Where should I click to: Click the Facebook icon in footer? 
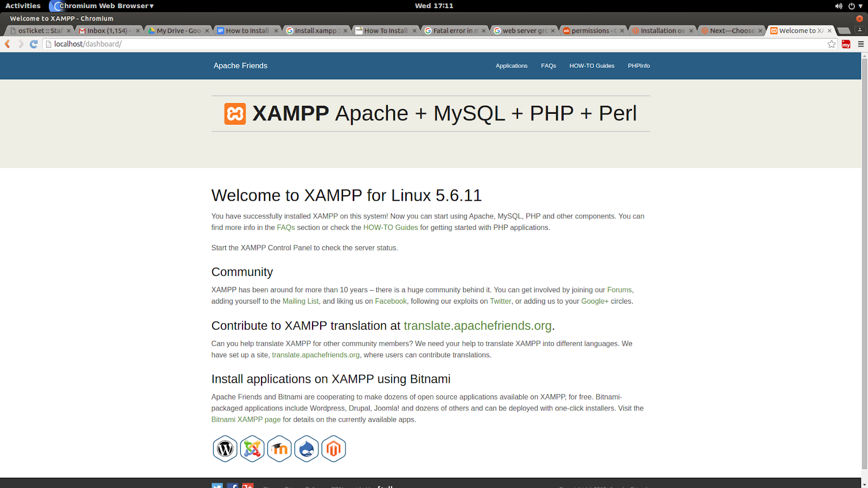[x=232, y=486]
